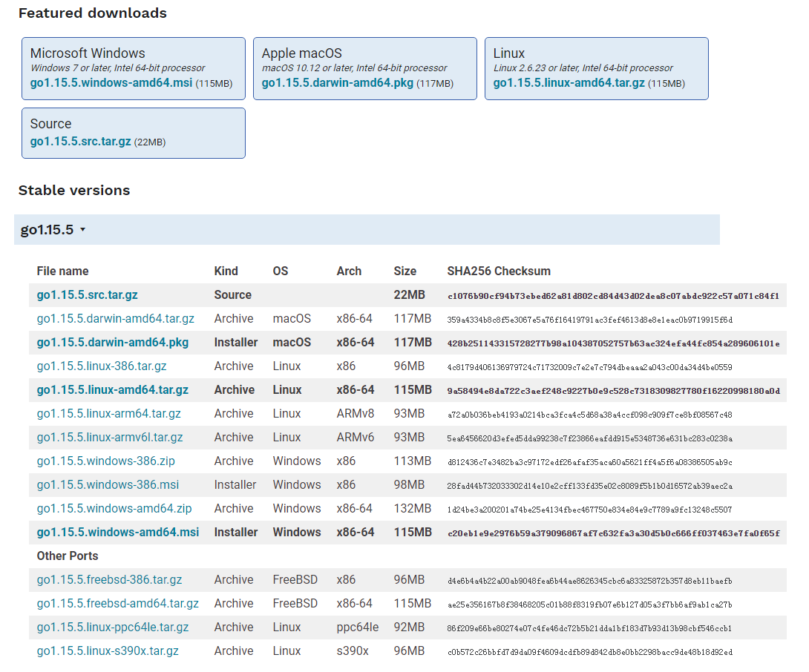Download go1.15.5.windows-386.msi installer
Image resolution: width=809 pixels, height=672 pixels.
tap(108, 485)
